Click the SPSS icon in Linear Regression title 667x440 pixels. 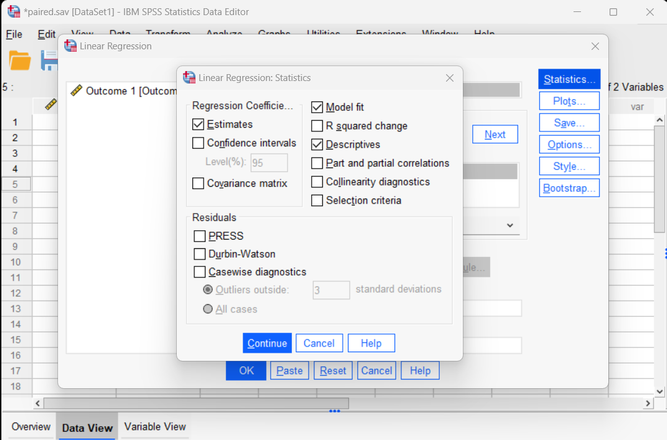(x=70, y=46)
